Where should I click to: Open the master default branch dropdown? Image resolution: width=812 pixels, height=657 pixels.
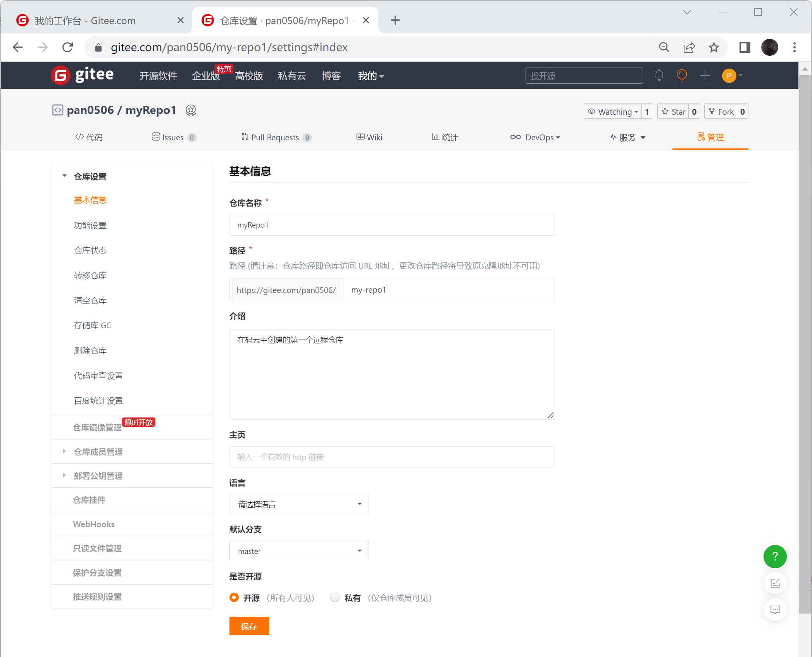tap(299, 551)
